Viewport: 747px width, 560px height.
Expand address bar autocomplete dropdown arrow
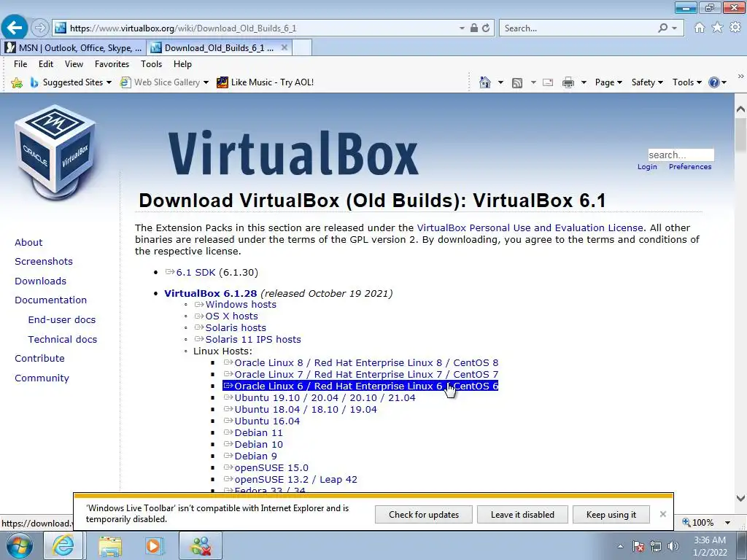coord(462,28)
